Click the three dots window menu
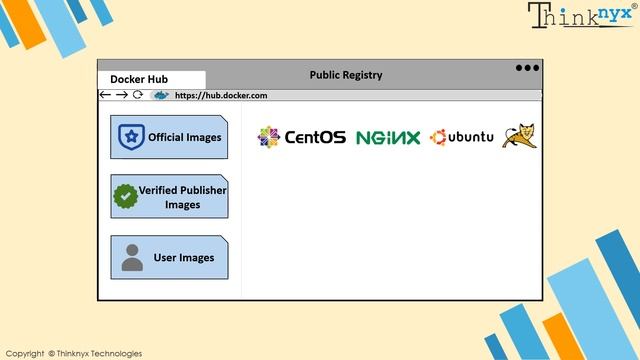 [527, 68]
